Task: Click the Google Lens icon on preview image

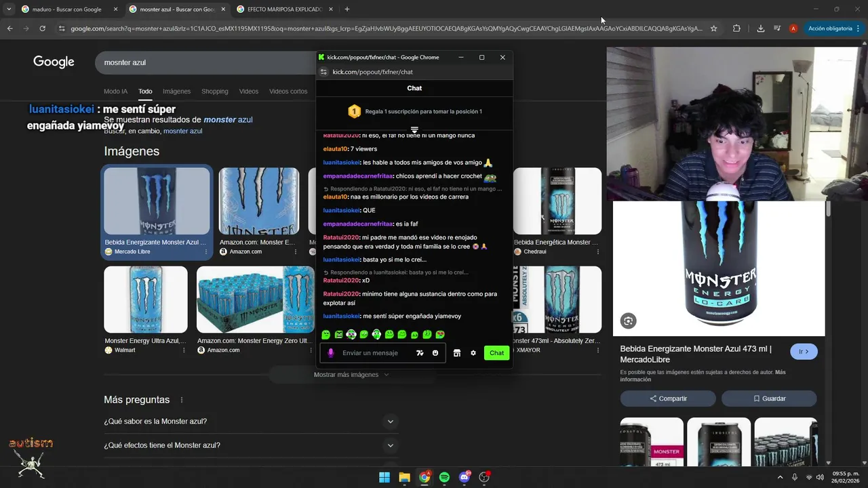Action: tap(628, 321)
